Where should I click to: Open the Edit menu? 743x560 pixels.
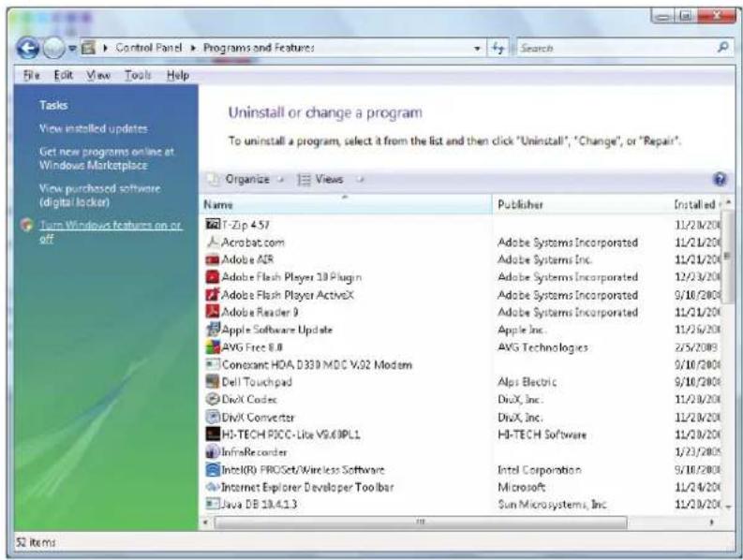63,75
